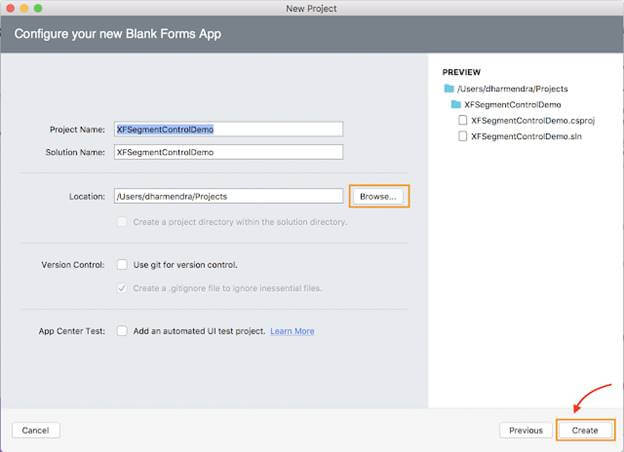Click the Location path field

click(x=228, y=196)
